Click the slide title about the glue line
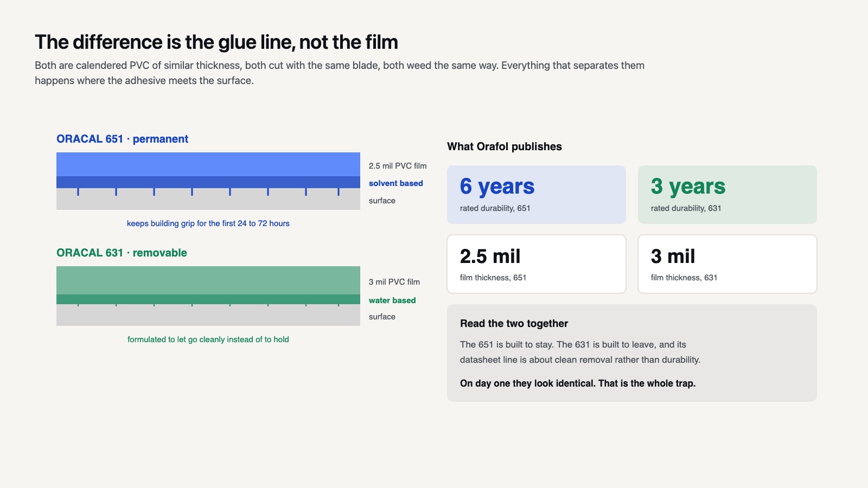Image resolution: width=868 pixels, height=488 pixels. coord(216,42)
